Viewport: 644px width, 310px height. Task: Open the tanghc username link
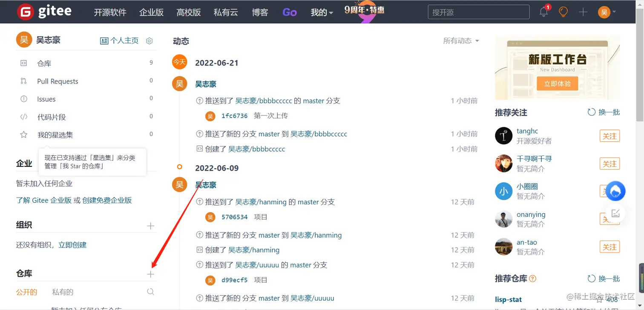(527, 131)
